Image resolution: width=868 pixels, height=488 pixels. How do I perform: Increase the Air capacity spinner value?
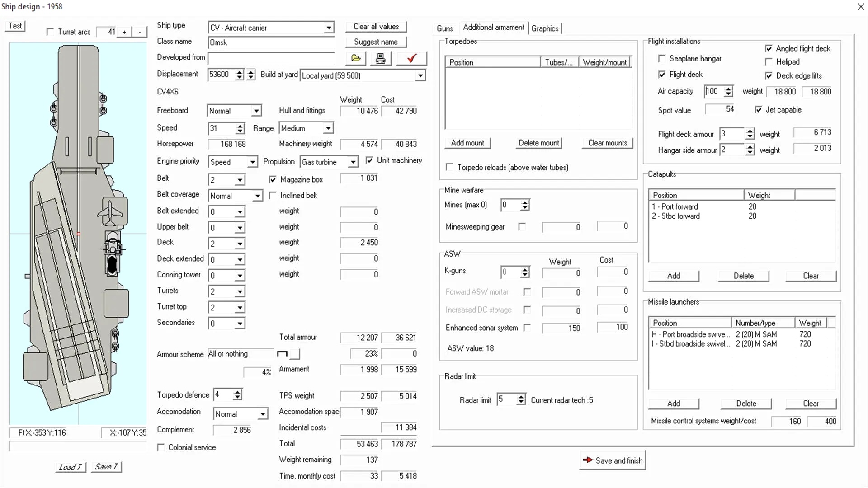728,89
